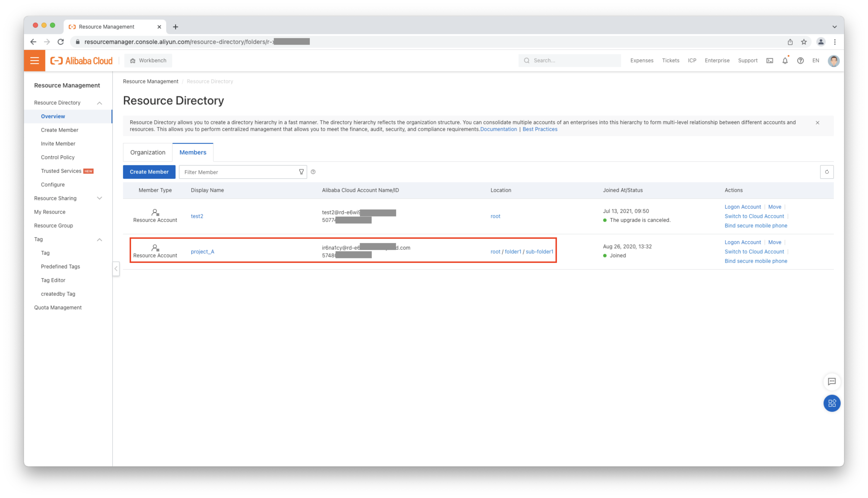Select Control Policy in sidebar
868x498 pixels.
tap(57, 157)
